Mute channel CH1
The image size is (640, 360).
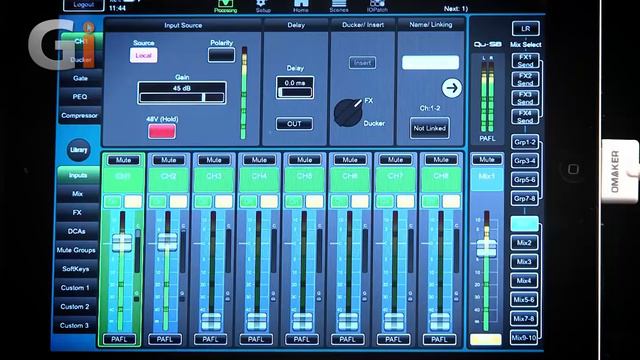point(123,160)
